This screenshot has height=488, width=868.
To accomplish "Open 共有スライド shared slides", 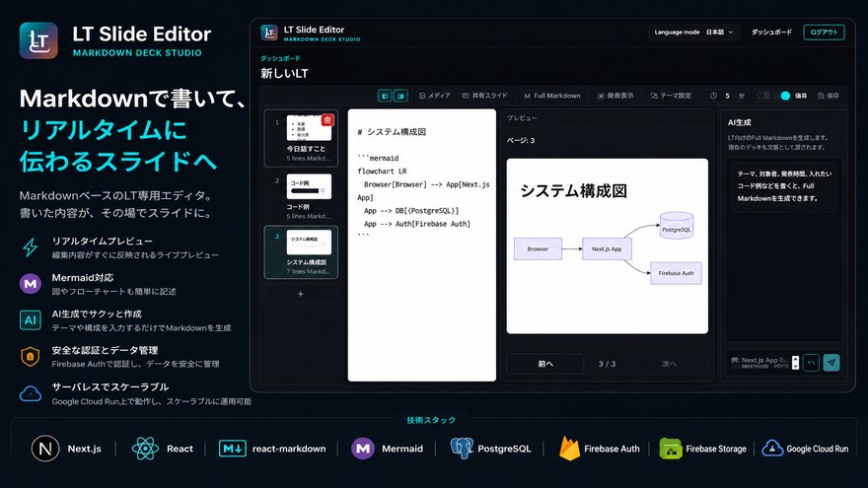I will [x=485, y=96].
